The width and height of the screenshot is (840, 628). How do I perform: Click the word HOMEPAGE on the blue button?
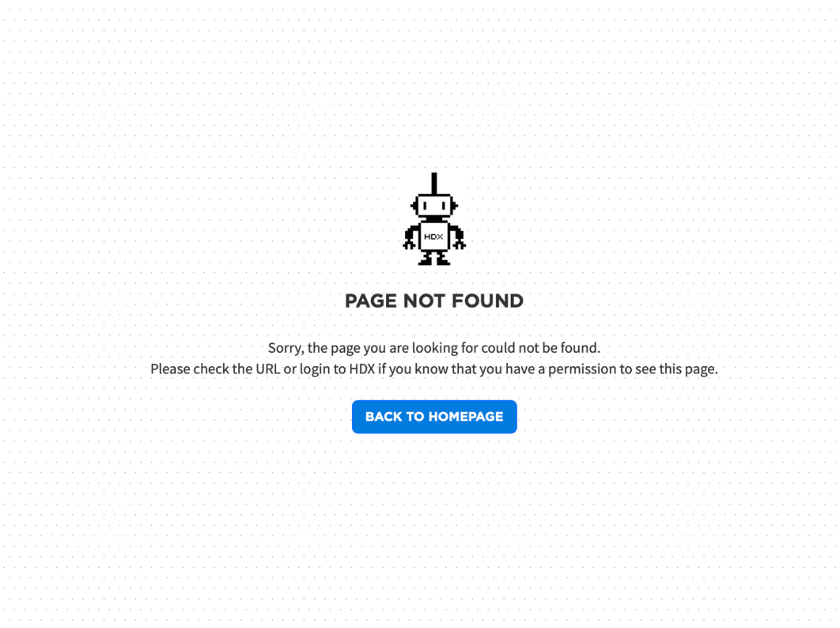466,416
